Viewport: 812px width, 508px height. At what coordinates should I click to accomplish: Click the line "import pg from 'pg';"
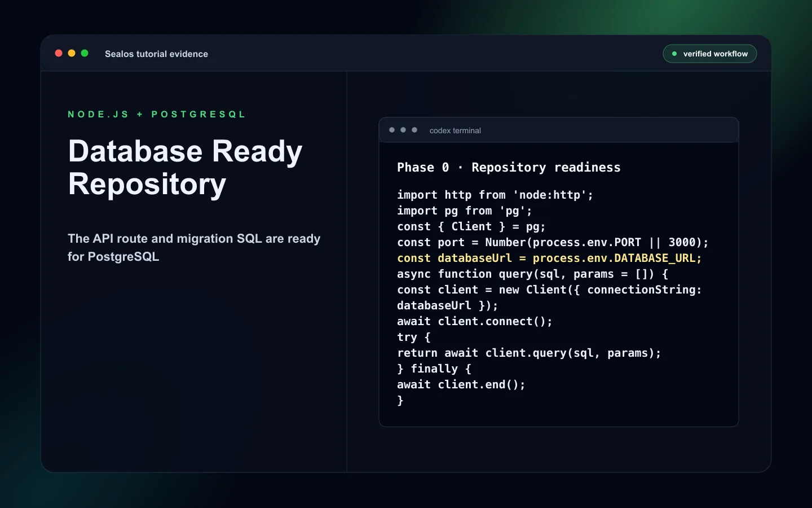point(465,211)
